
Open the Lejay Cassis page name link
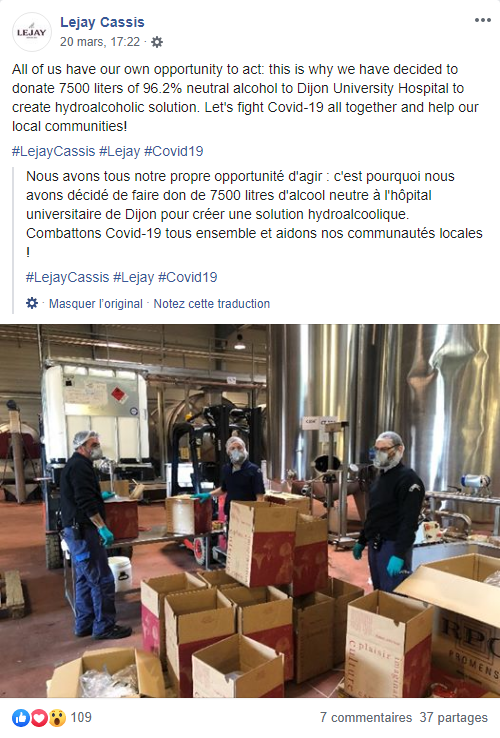102,22
